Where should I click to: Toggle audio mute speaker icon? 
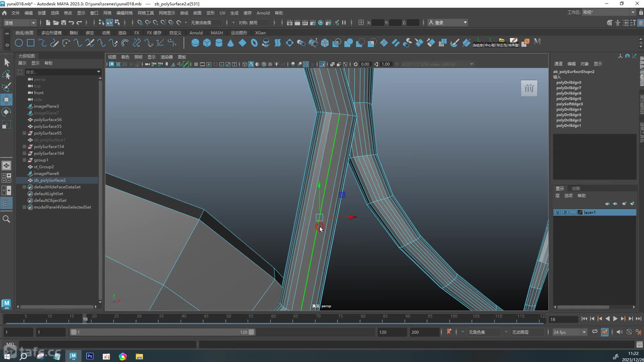point(619,332)
